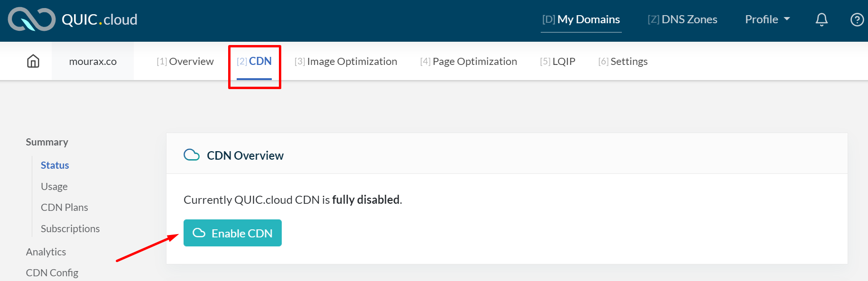The image size is (868, 281).
Task: Open the domain Settings tab
Action: coord(623,61)
